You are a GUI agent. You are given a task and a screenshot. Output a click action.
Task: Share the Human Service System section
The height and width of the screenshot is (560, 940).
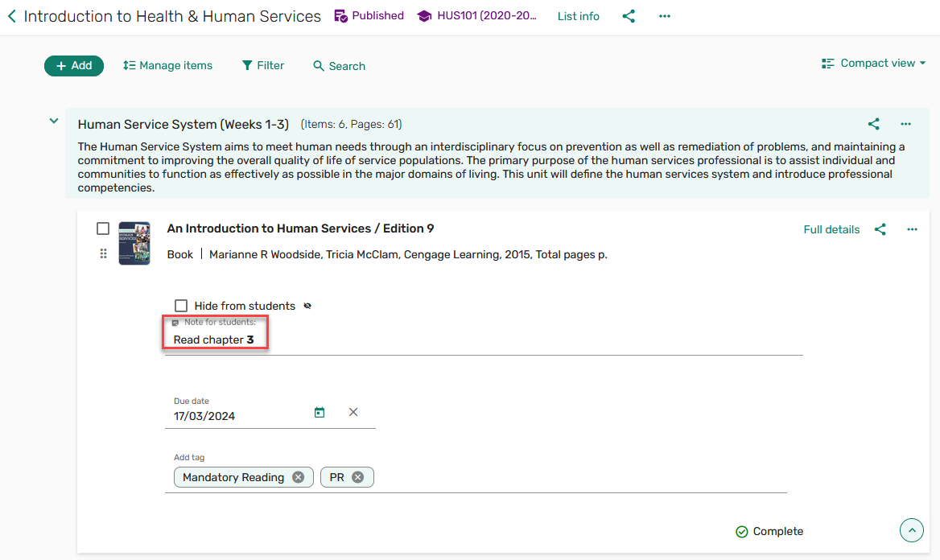(873, 124)
